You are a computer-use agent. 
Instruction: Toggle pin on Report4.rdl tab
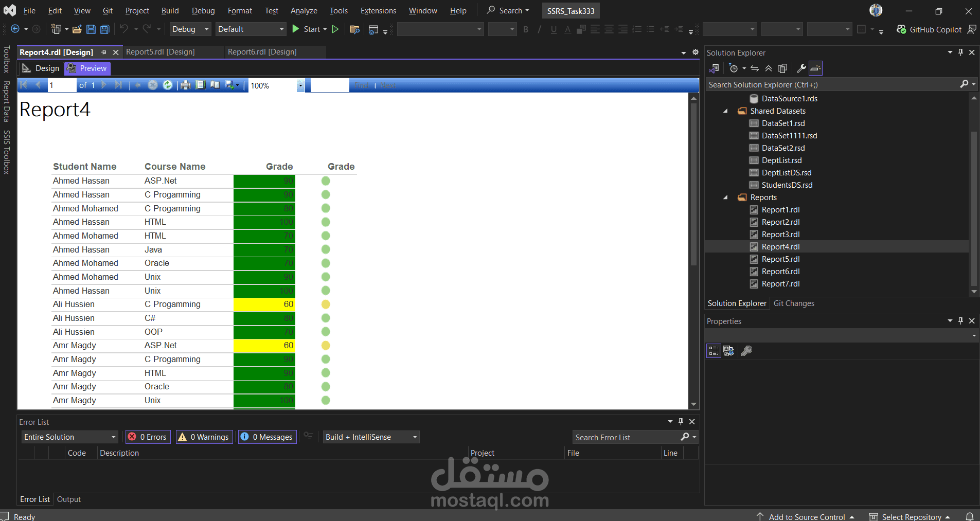pyautogui.click(x=104, y=52)
